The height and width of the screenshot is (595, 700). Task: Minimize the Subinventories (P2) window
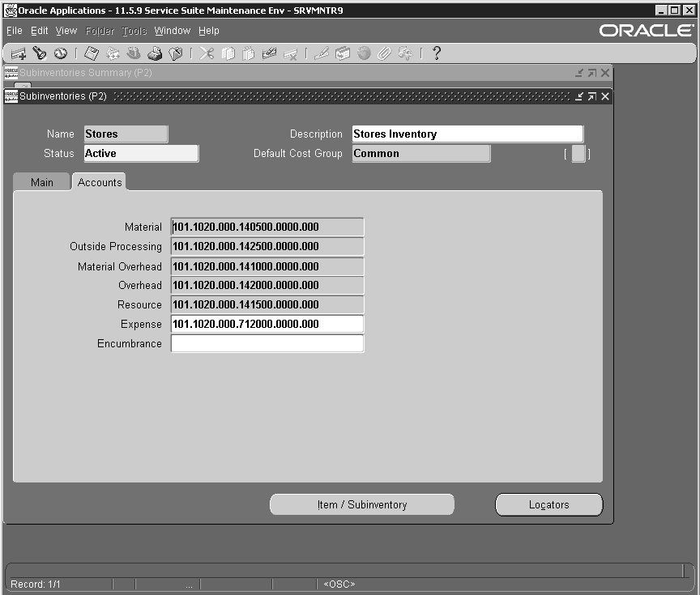tap(579, 96)
